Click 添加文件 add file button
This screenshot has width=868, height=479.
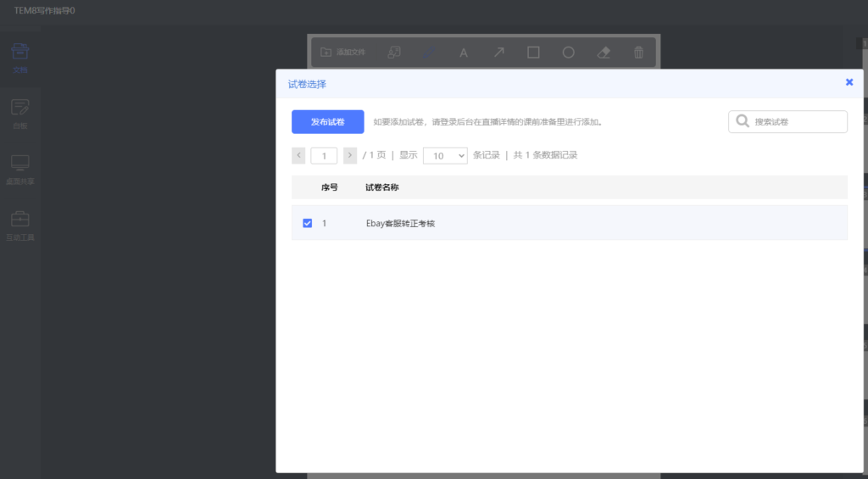[343, 52]
